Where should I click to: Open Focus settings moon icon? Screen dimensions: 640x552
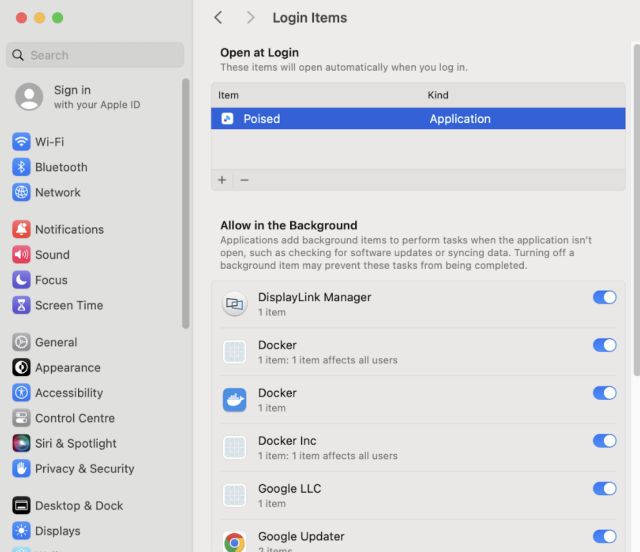(x=21, y=280)
